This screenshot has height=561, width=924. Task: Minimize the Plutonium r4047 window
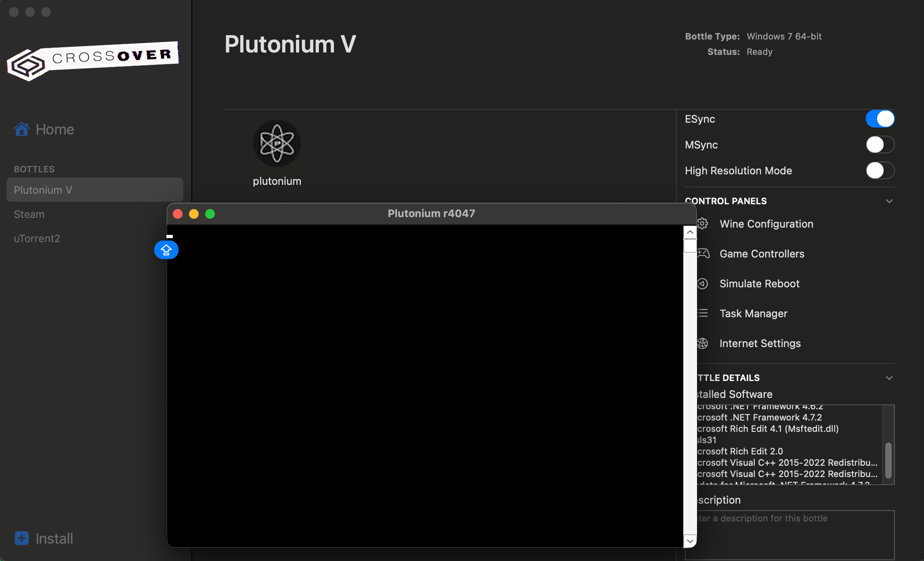tap(194, 214)
